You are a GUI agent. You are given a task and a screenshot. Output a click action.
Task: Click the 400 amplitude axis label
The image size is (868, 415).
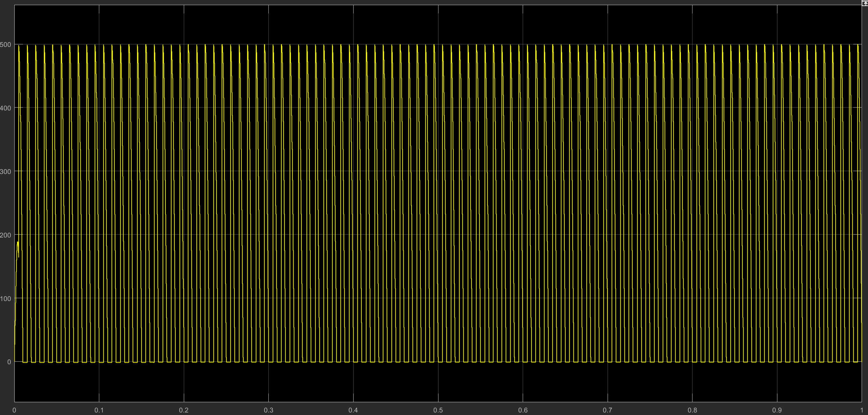click(5, 108)
